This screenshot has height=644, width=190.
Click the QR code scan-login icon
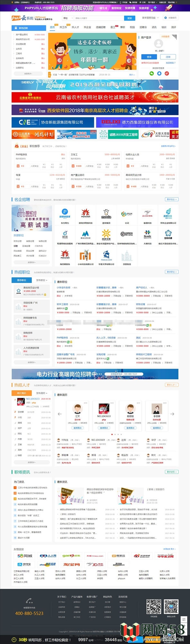click(174, 37)
